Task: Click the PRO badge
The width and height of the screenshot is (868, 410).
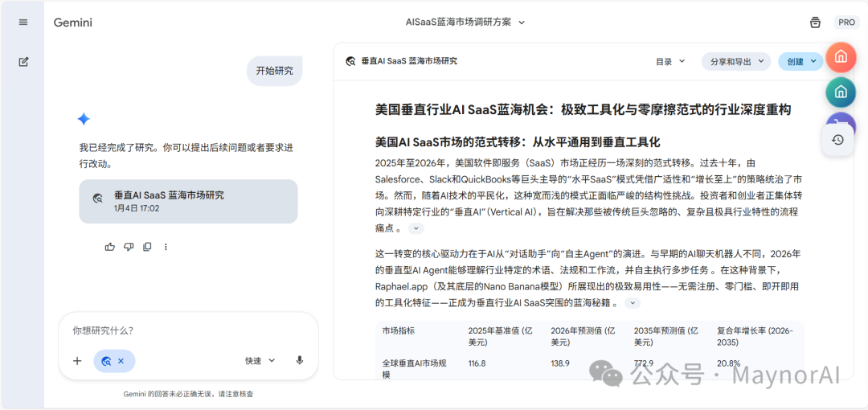Action: point(847,23)
